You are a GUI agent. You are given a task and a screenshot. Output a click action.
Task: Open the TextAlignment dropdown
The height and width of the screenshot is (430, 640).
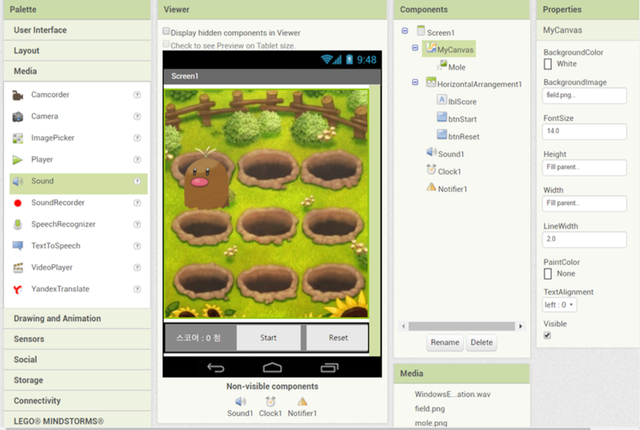(560, 305)
